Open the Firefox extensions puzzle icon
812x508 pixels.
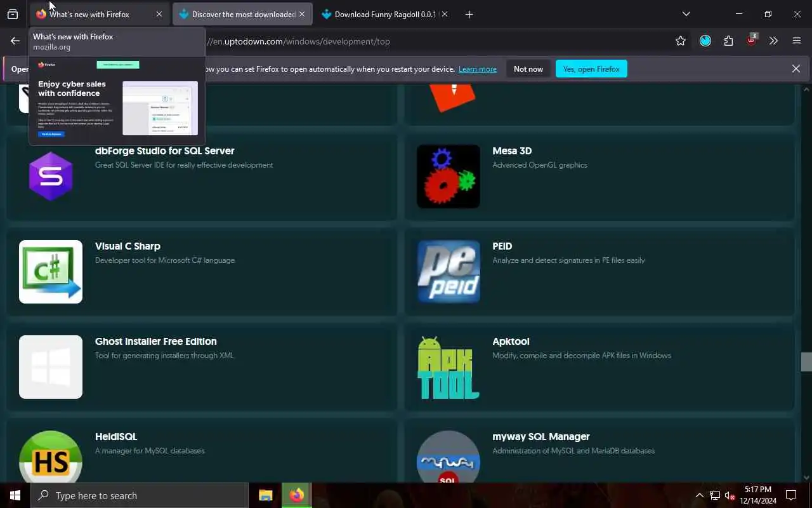pyautogui.click(x=728, y=41)
